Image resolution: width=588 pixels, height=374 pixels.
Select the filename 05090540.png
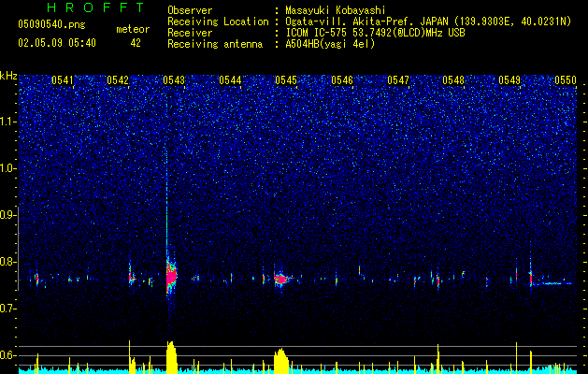[x=51, y=24]
